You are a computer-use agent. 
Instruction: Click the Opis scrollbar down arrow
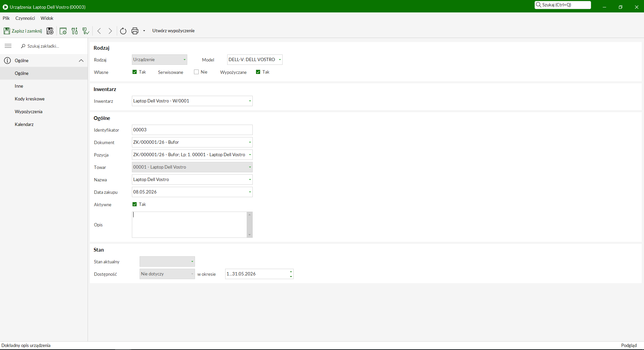pos(250,235)
